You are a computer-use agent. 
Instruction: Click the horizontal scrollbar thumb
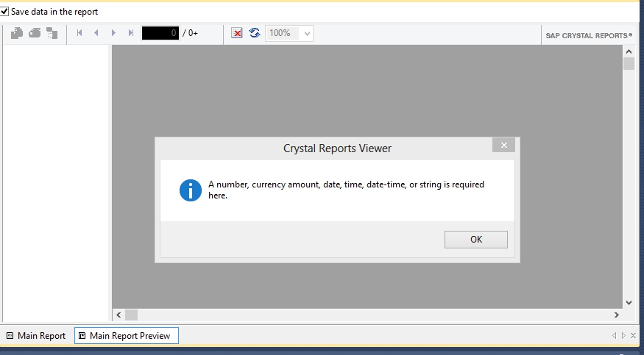pos(132,315)
